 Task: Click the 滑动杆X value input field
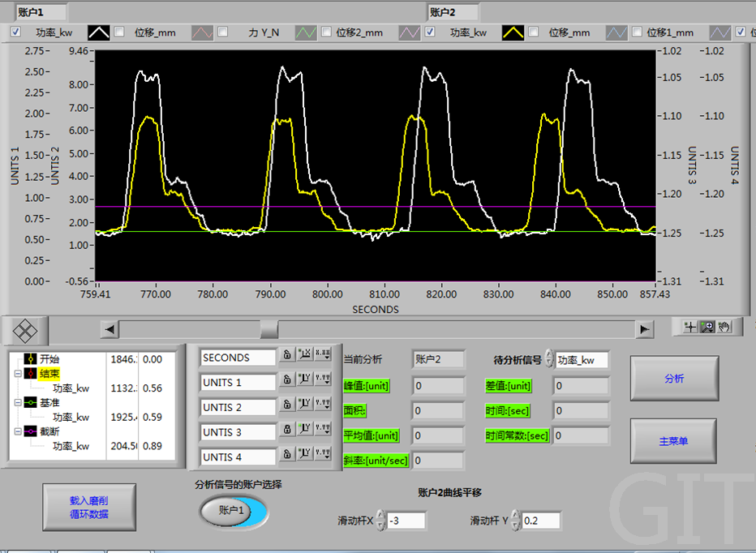pyautogui.click(x=406, y=521)
